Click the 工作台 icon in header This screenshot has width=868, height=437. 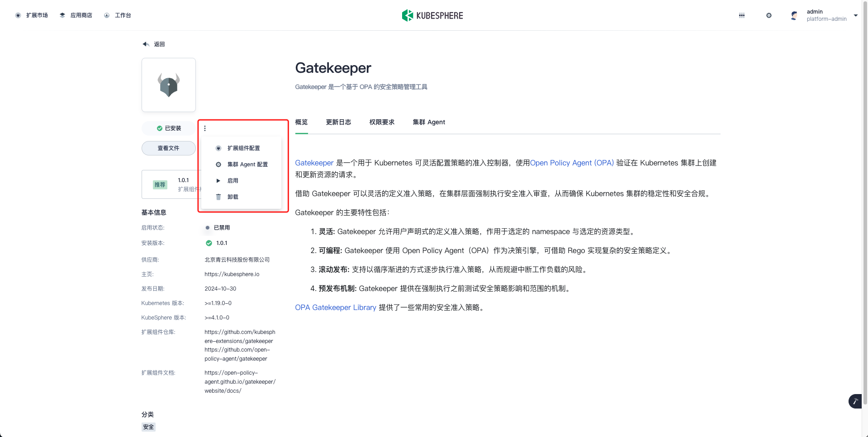(x=107, y=15)
